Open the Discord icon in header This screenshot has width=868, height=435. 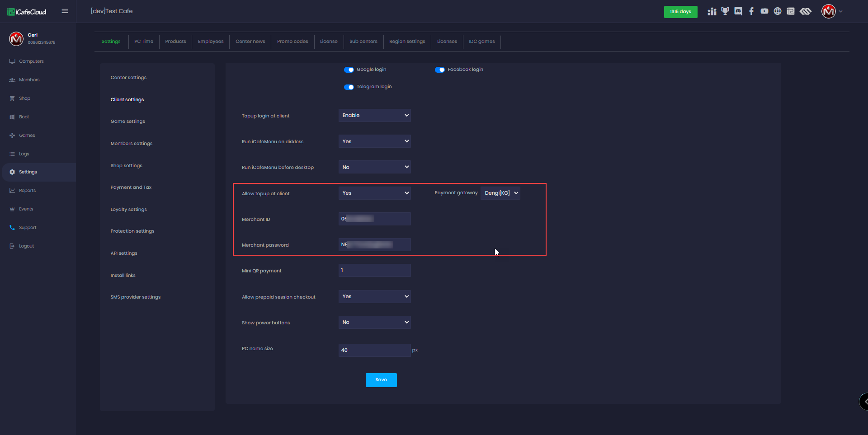coord(738,11)
